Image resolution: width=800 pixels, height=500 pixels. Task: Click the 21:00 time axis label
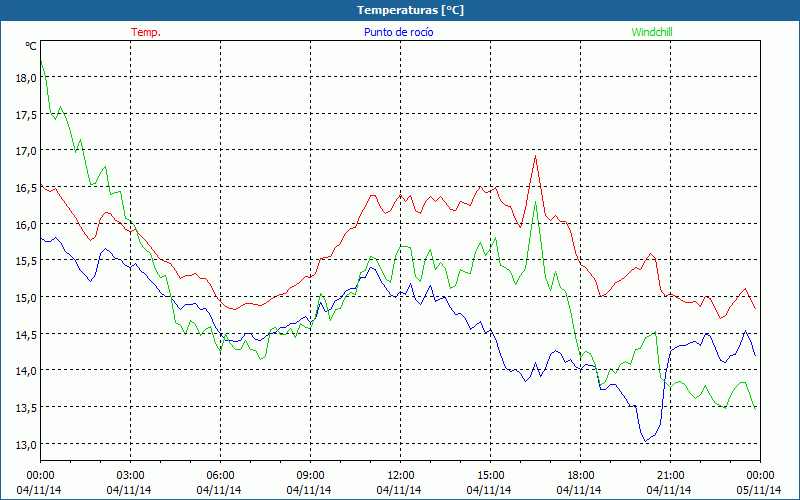tap(670, 476)
